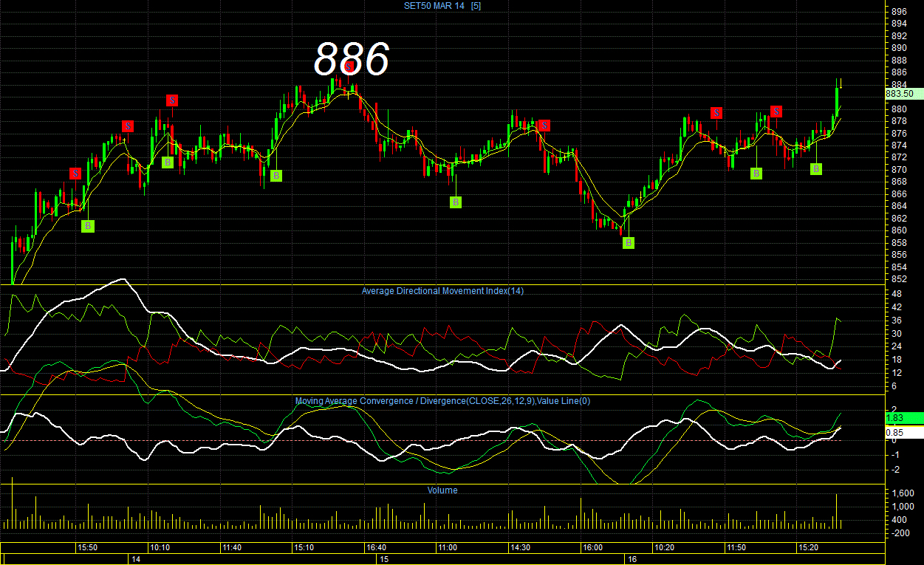Image resolution: width=924 pixels, height=565 pixels.
Task: Click the B marker above 11:00 on day 15
Action: pyautogui.click(x=456, y=202)
